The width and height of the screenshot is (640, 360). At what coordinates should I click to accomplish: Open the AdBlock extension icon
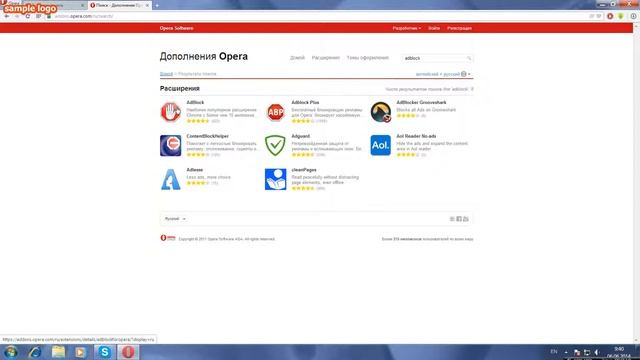[x=170, y=112]
